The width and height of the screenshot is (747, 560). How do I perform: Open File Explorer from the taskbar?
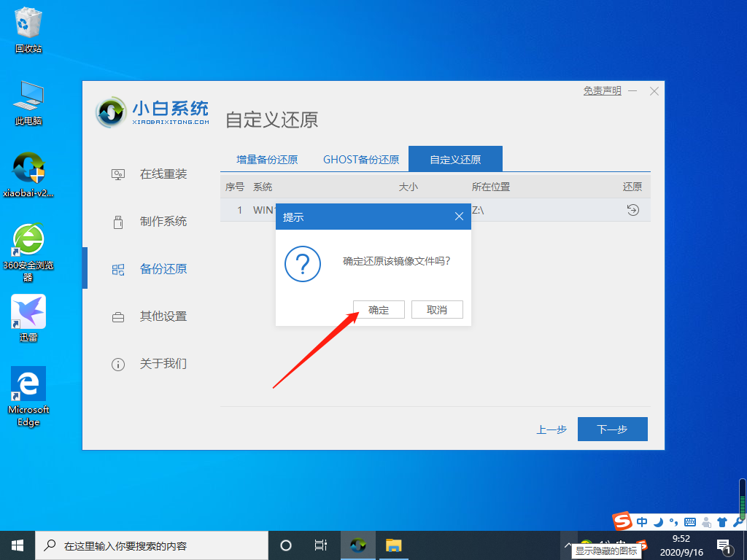coord(393,545)
